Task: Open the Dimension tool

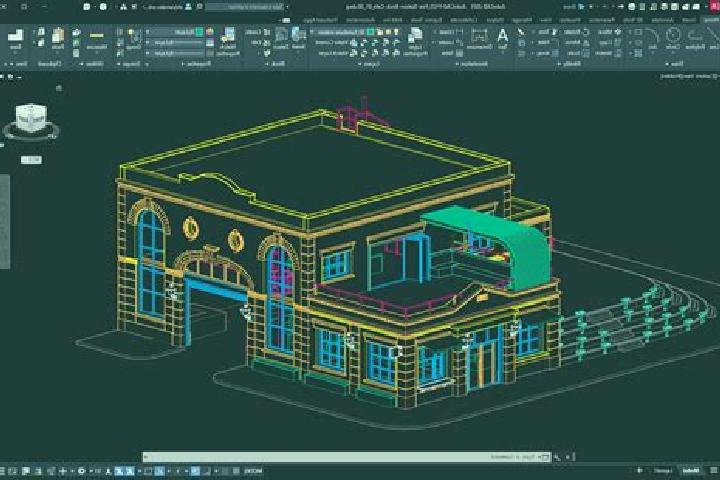Action: [479, 39]
